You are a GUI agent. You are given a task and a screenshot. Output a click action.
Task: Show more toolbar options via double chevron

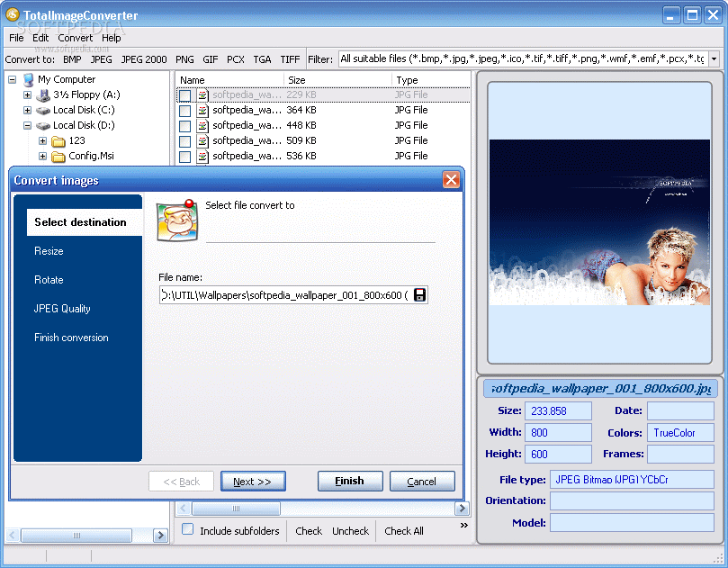click(x=463, y=526)
